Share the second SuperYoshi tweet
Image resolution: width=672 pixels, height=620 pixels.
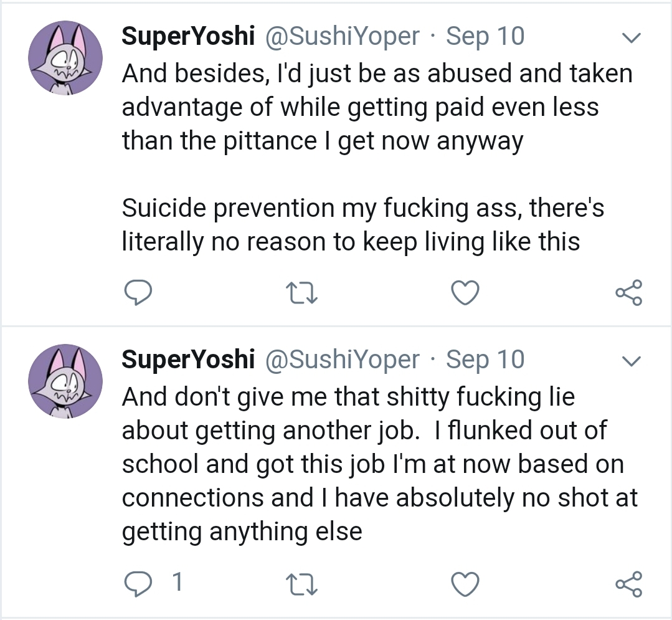click(x=628, y=583)
